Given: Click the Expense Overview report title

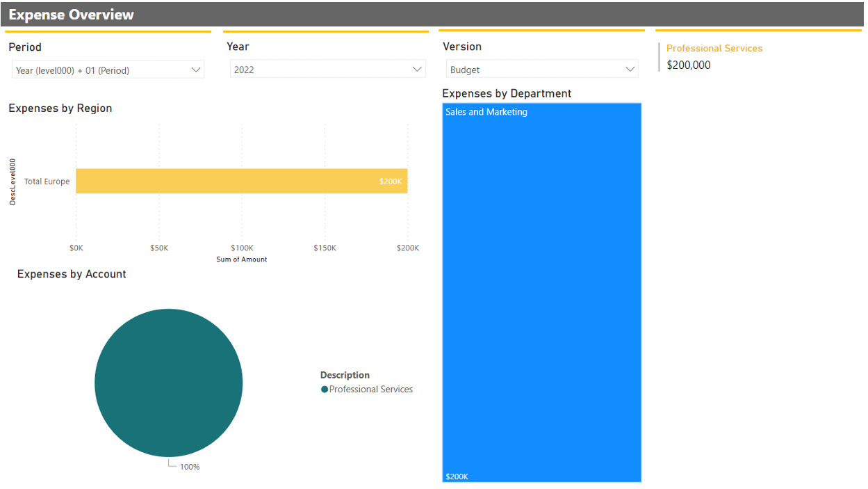Looking at the screenshot, I should click(72, 15).
